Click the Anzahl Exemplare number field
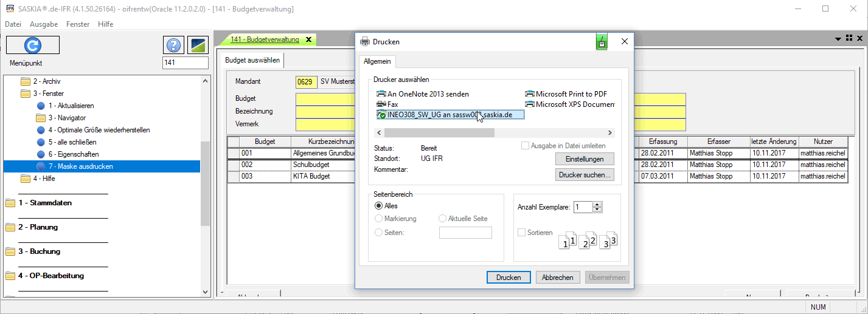868x314 pixels. pos(583,207)
